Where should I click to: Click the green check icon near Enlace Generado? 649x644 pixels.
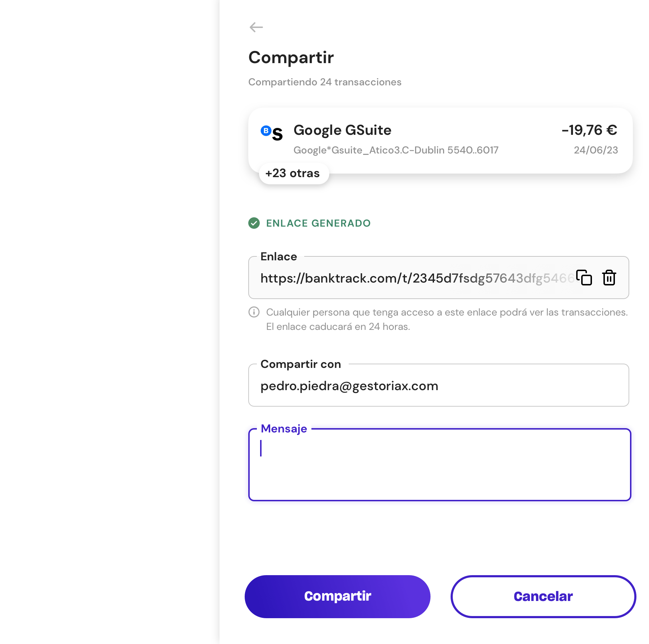tap(254, 223)
